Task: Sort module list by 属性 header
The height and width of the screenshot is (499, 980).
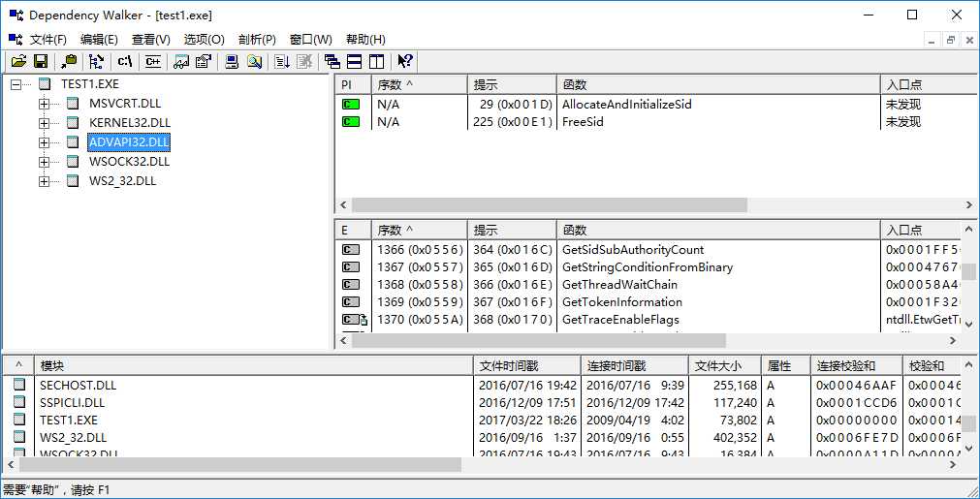Action: click(x=785, y=365)
